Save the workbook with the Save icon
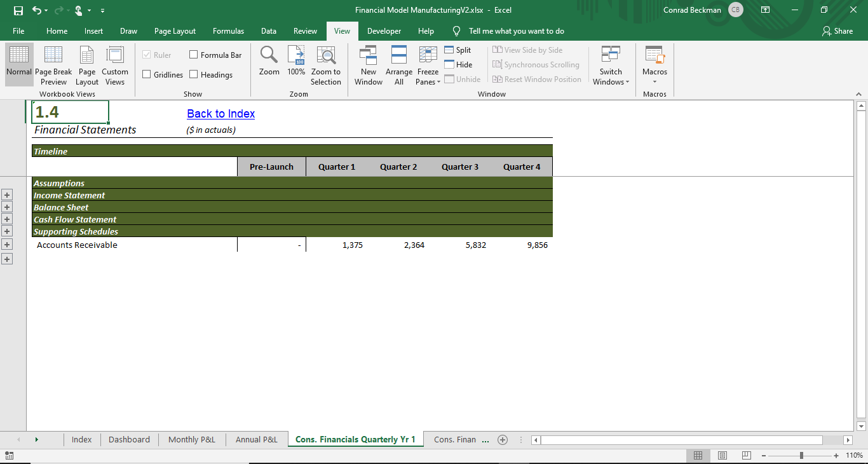This screenshot has width=868, height=464. pyautogui.click(x=18, y=10)
